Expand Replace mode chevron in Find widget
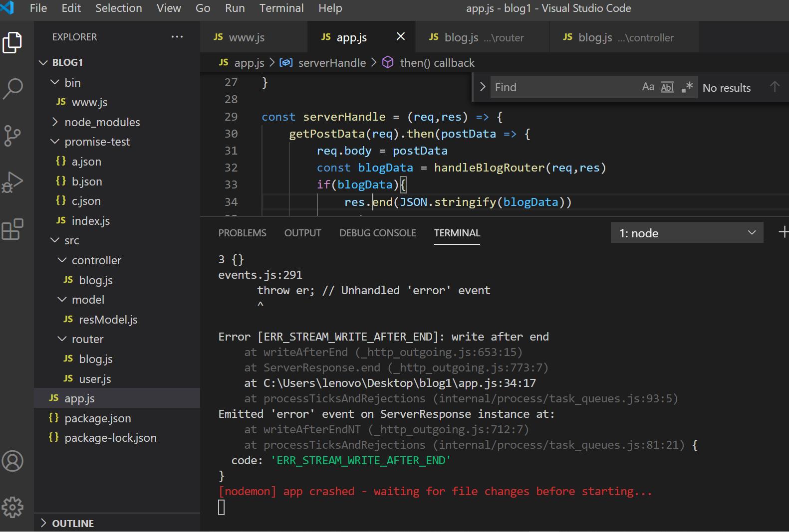789x532 pixels. [x=483, y=87]
